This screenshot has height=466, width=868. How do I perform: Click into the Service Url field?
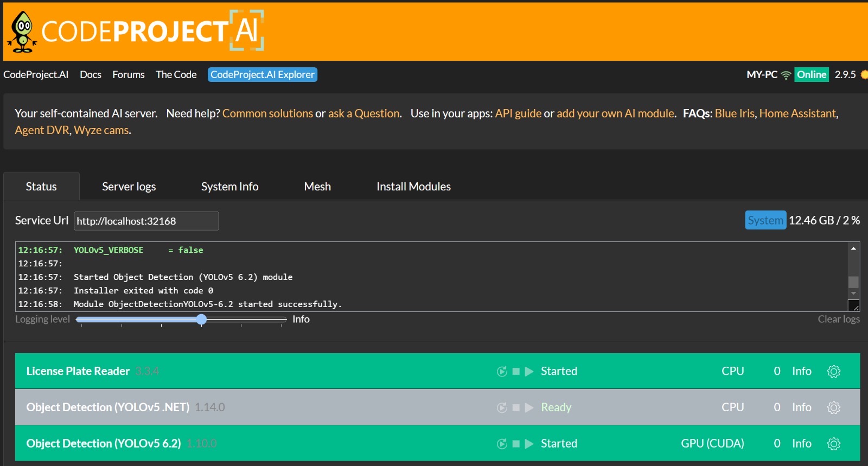tap(146, 221)
